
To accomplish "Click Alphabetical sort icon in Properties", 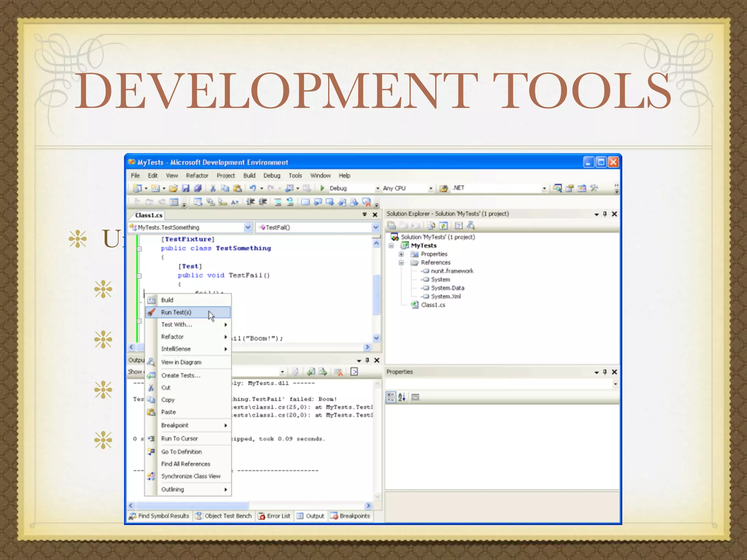I will [402, 397].
